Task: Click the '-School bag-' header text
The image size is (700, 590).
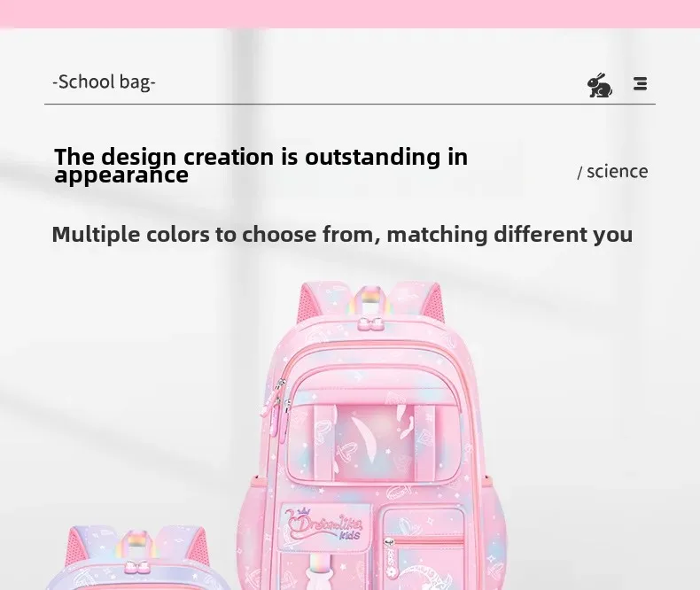Action: click(x=104, y=82)
